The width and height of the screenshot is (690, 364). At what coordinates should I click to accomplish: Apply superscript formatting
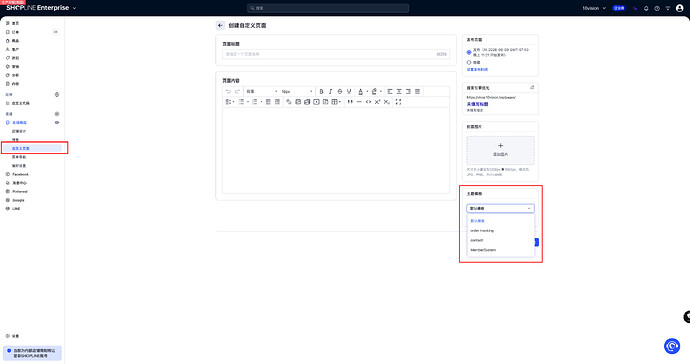(377, 102)
